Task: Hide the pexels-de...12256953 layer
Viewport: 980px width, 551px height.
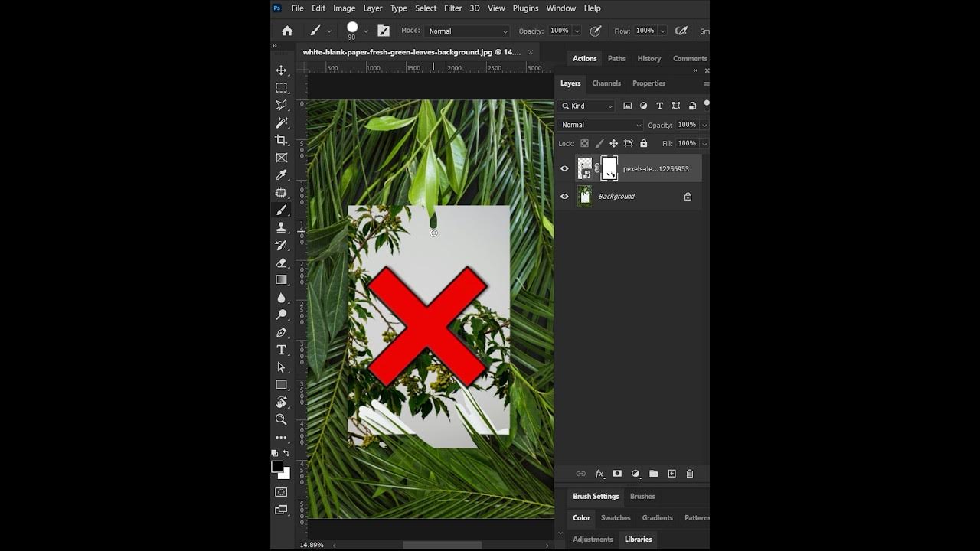Action: 564,168
